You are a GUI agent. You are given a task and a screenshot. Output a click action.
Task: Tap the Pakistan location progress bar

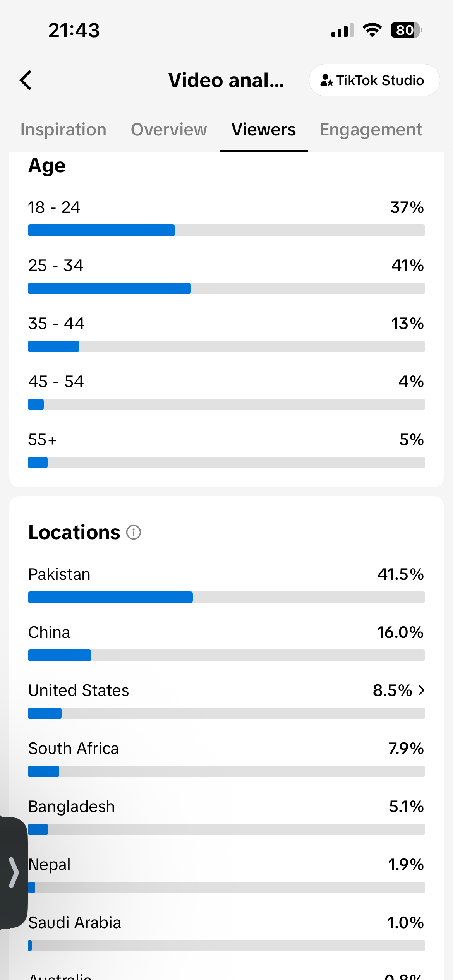click(x=226, y=597)
